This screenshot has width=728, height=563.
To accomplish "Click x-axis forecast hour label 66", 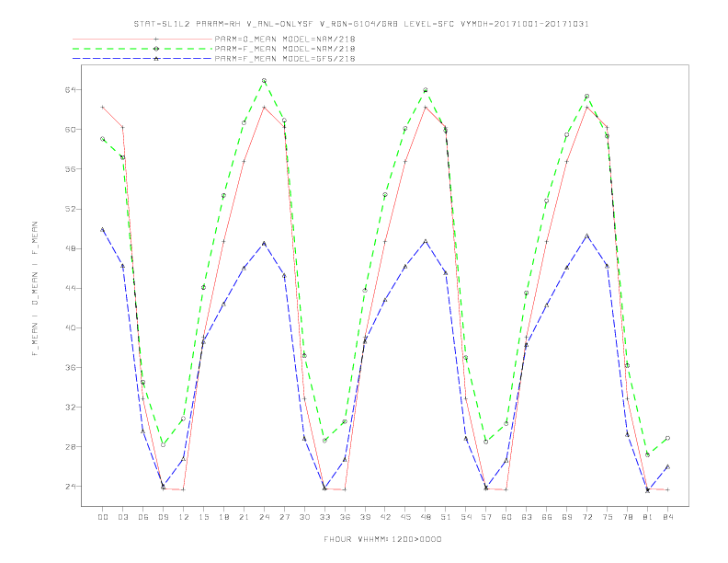I will coord(547,517).
